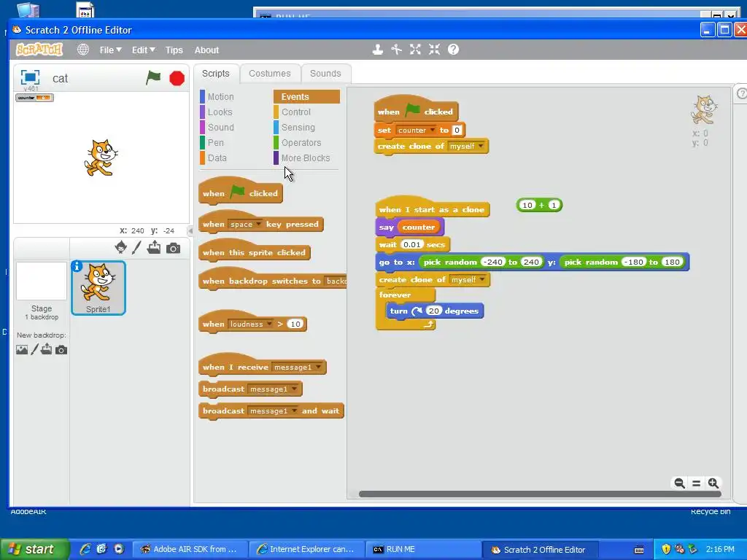Reset scripts area zoom

(696, 483)
